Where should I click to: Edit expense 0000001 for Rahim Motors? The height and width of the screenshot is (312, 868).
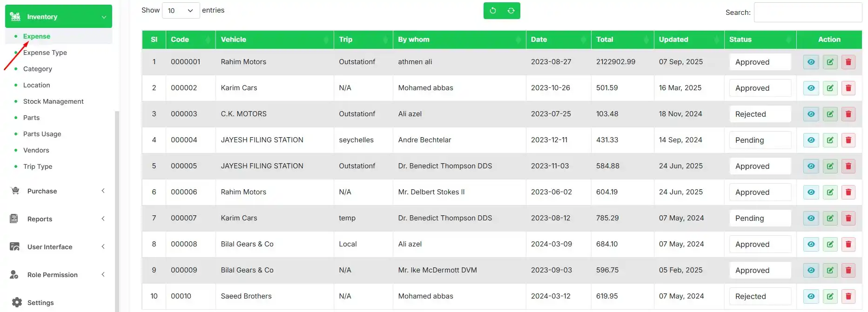pyautogui.click(x=830, y=62)
